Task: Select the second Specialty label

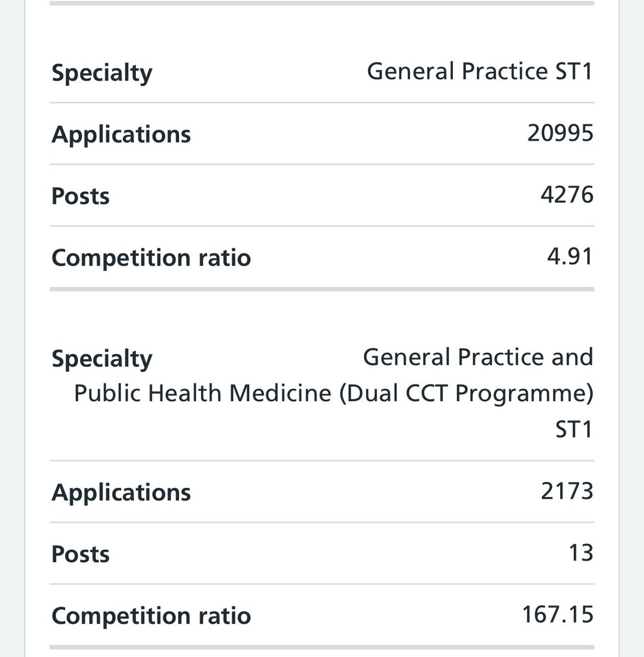Action: click(102, 360)
